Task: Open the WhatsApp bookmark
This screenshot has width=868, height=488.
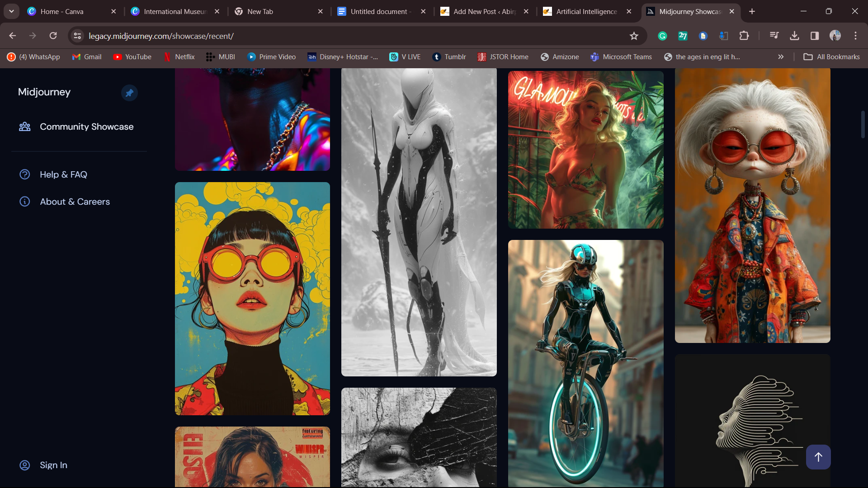Action: pos(33,56)
